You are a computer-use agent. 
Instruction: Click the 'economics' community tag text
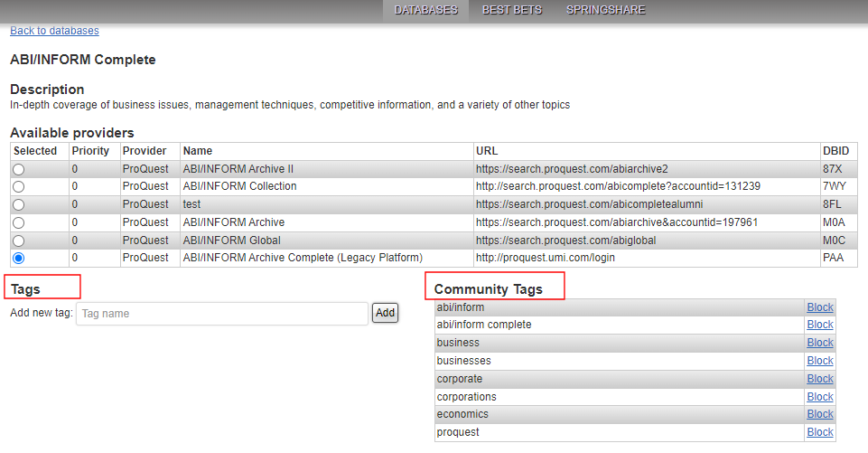point(462,414)
